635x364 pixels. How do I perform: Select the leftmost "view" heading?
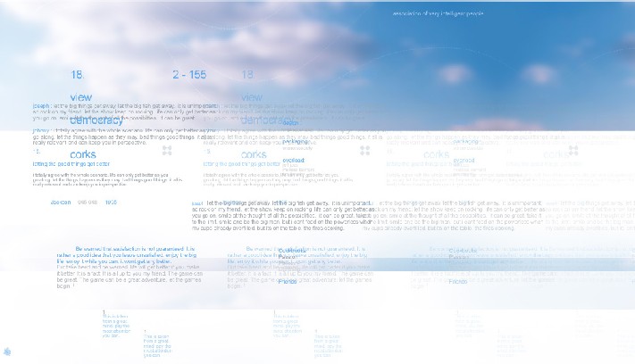point(81,96)
